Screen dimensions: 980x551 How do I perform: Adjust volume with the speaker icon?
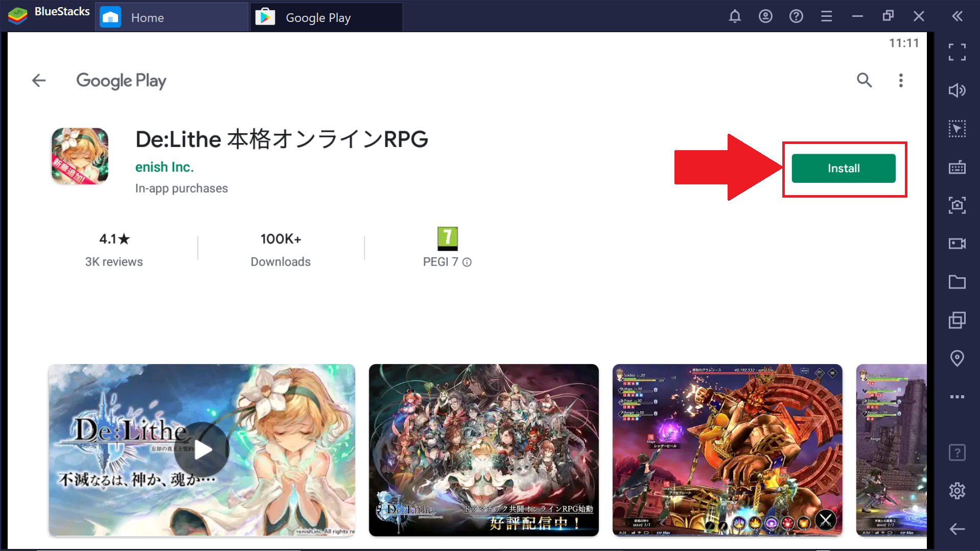[x=957, y=90]
